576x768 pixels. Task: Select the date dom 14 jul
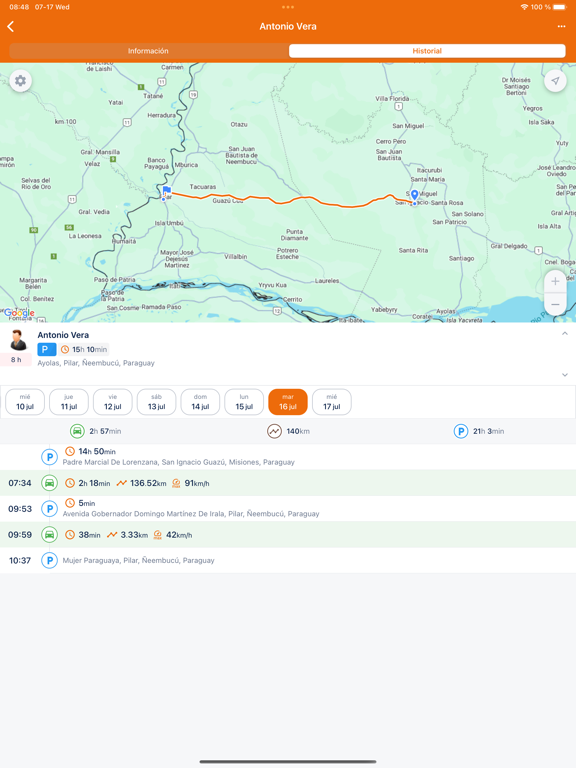200,402
